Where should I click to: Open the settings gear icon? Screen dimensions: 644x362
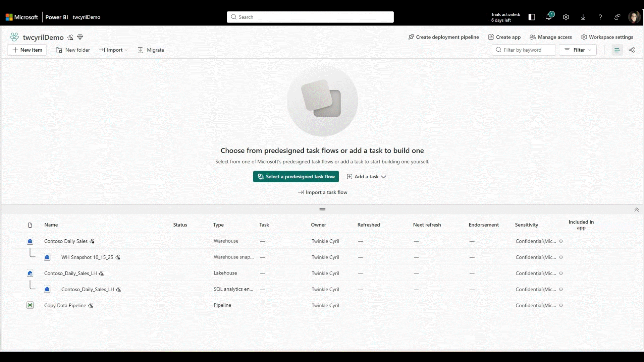[x=566, y=17]
